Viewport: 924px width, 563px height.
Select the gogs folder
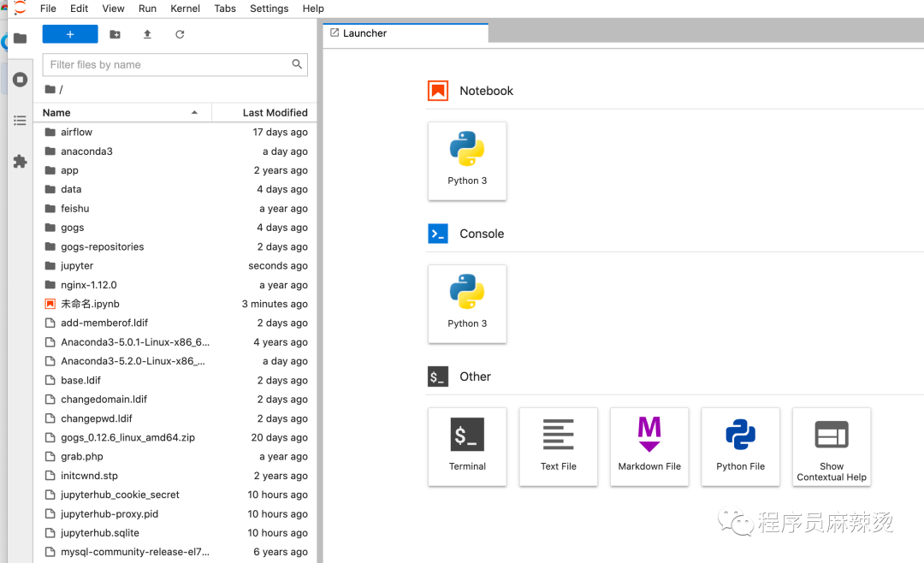[x=175, y=228]
